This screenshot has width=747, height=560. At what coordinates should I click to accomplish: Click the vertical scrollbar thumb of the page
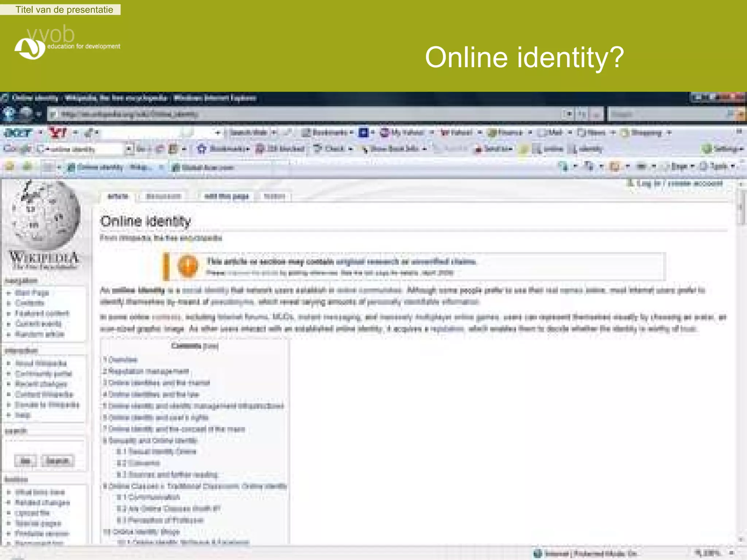pyautogui.click(x=740, y=207)
